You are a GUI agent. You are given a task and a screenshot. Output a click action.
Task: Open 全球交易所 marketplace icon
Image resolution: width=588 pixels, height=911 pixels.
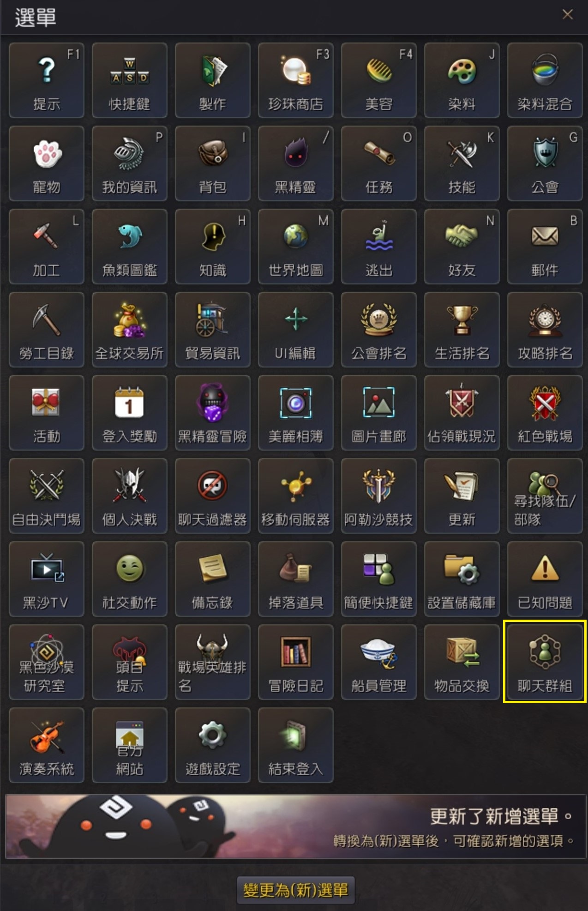coord(129,330)
